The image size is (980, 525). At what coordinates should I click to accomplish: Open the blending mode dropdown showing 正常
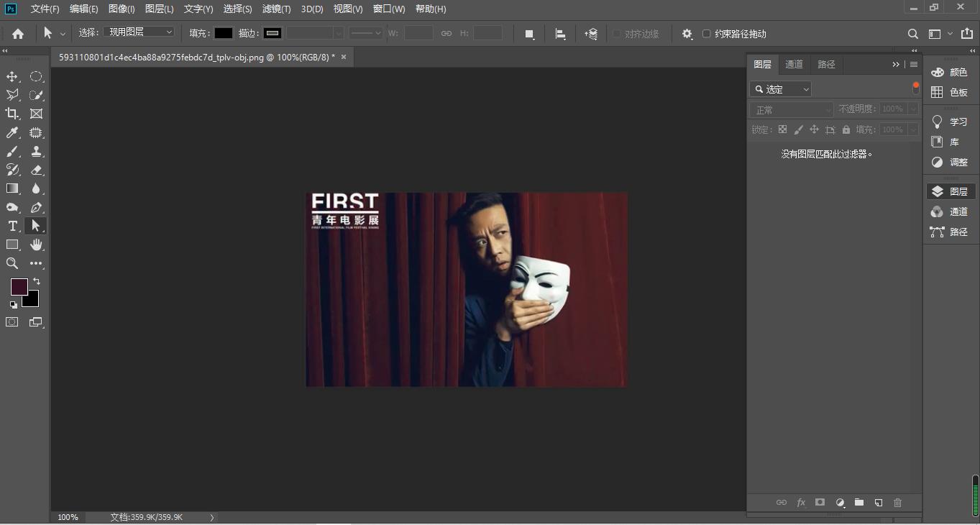click(791, 109)
